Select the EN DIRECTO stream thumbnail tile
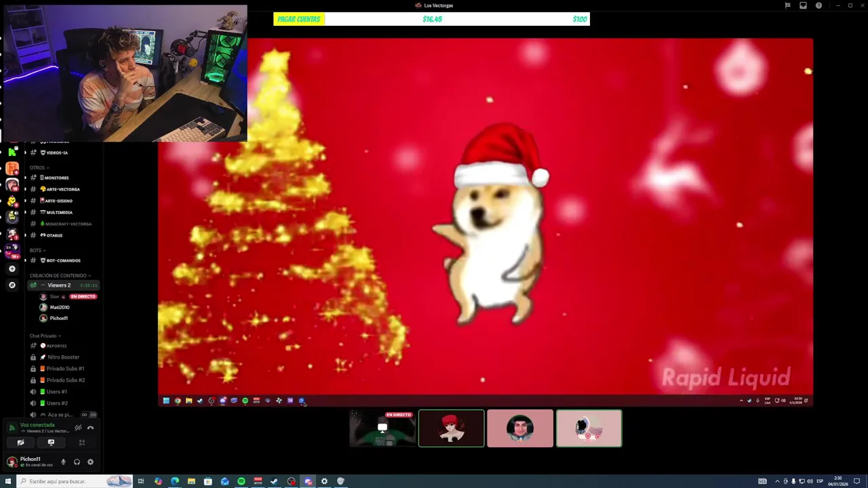The height and width of the screenshot is (488, 868). [382, 428]
